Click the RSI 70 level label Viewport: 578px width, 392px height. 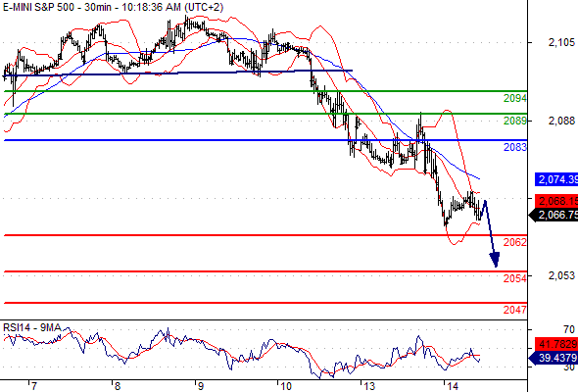pos(569,329)
